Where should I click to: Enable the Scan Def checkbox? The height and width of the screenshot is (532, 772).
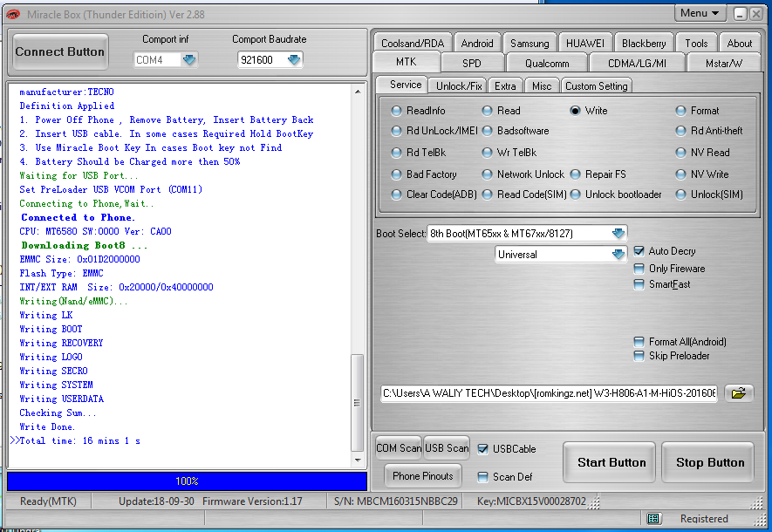pos(483,477)
